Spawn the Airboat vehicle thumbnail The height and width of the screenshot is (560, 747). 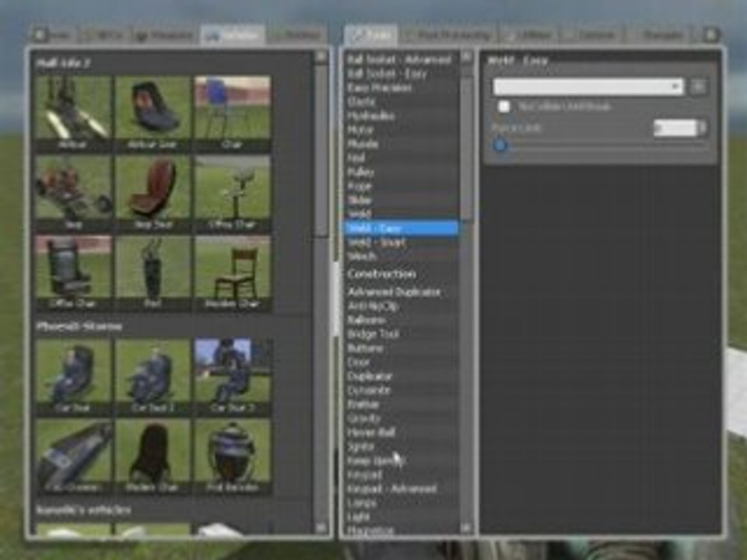pyautogui.click(x=73, y=114)
